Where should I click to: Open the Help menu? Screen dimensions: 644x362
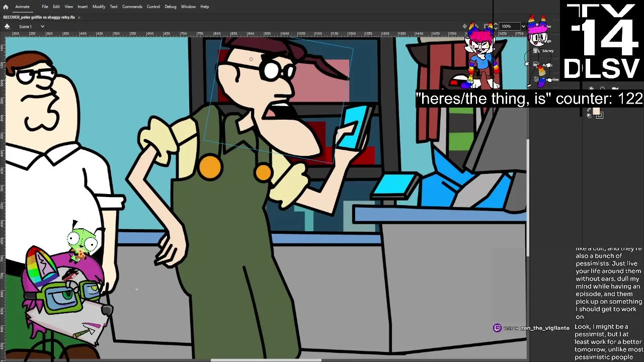[x=205, y=7]
